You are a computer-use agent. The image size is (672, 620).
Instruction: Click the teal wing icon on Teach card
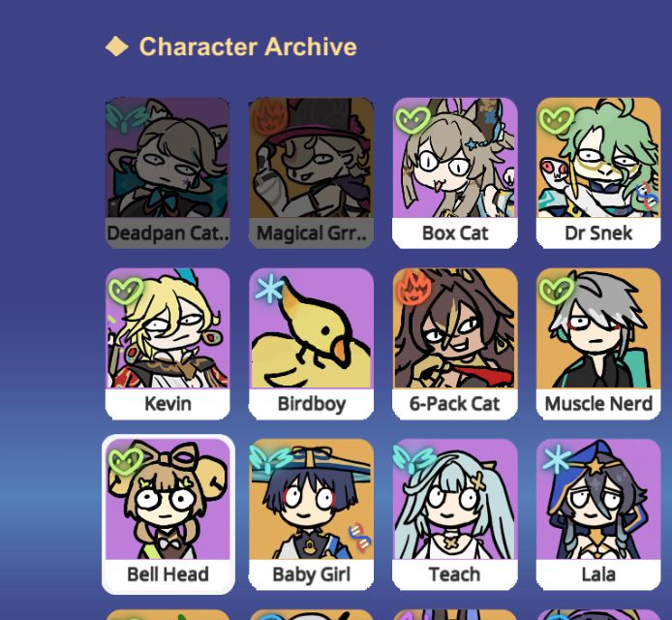click(413, 458)
